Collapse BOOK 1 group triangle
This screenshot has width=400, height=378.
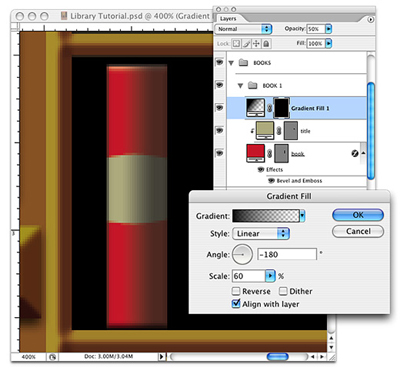coord(240,86)
